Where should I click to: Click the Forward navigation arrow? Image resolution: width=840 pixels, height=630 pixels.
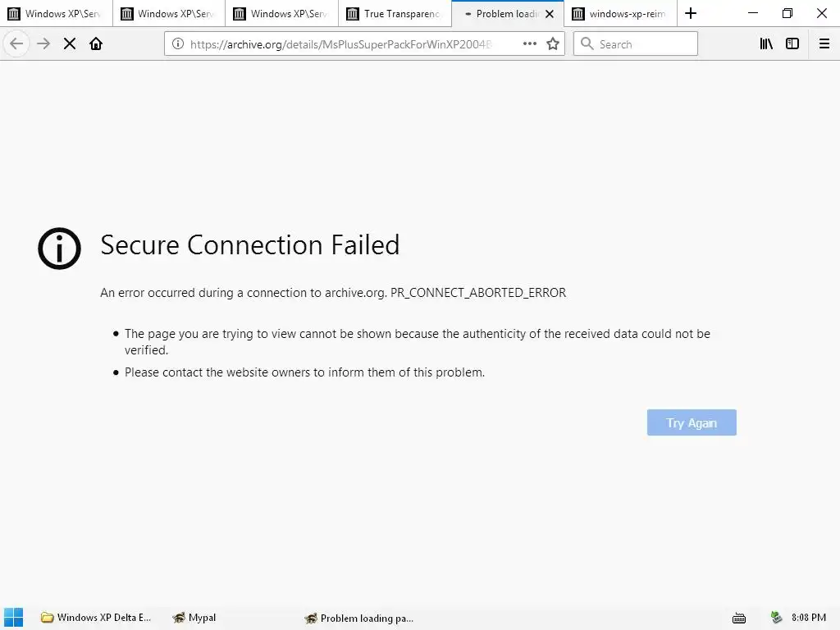(x=43, y=43)
